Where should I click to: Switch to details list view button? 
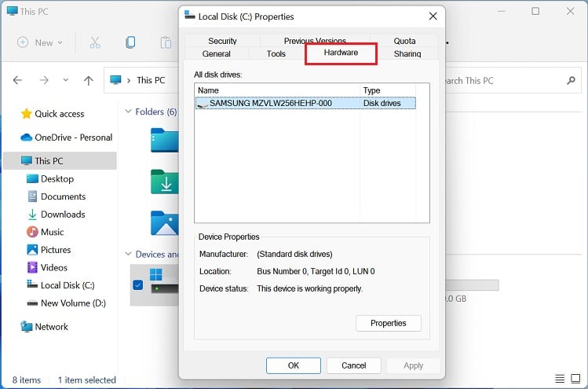click(x=560, y=379)
